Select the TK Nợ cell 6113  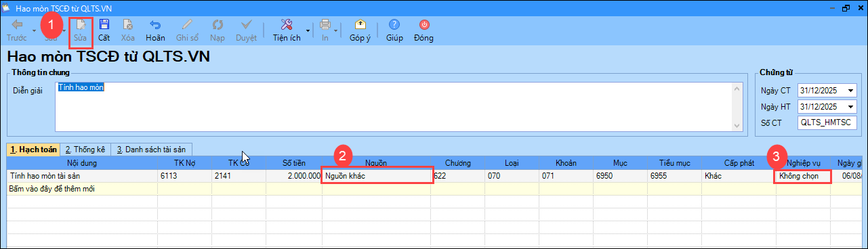pyautogui.click(x=184, y=176)
